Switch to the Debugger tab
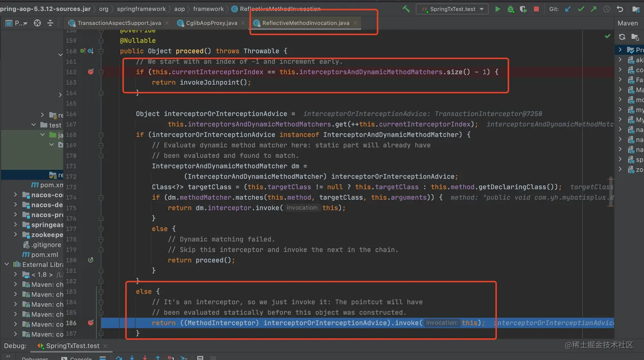The height and width of the screenshot is (360, 644). coord(35,358)
